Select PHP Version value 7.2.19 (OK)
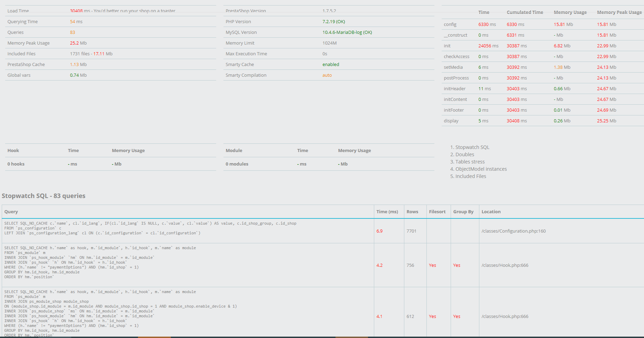Viewport: 644px width, 338px height. [x=333, y=21]
